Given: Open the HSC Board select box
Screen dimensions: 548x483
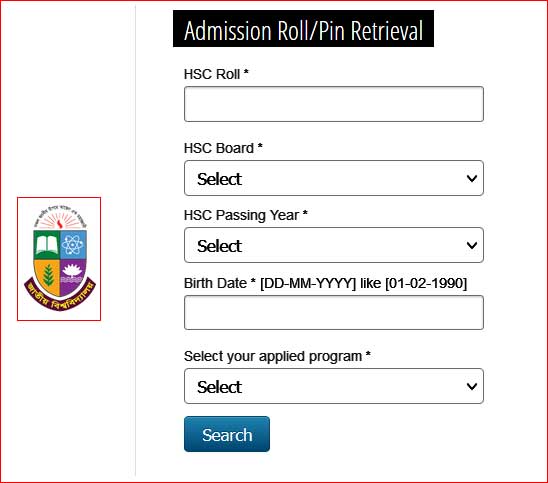Looking at the screenshot, I should pyautogui.click(x=334, y=178).
